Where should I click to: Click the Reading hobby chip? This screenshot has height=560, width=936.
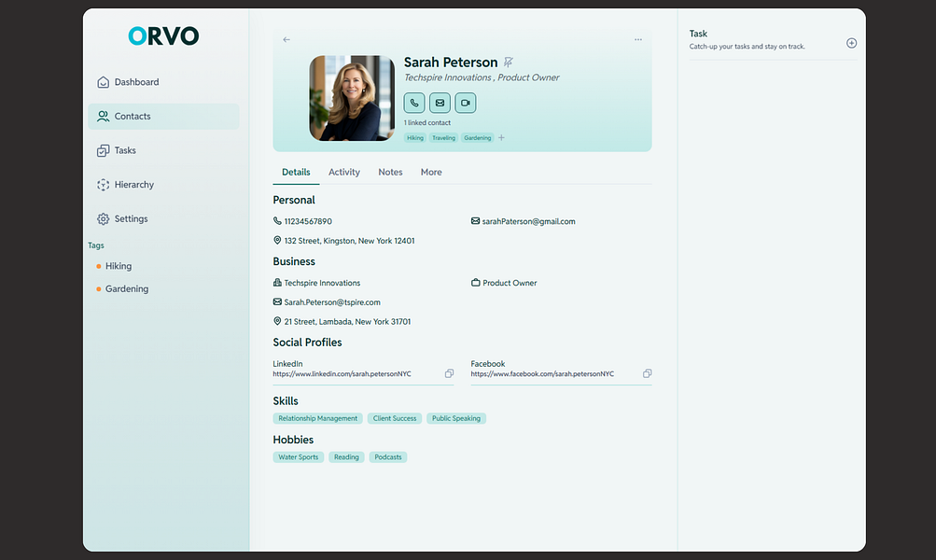point(346,457)
